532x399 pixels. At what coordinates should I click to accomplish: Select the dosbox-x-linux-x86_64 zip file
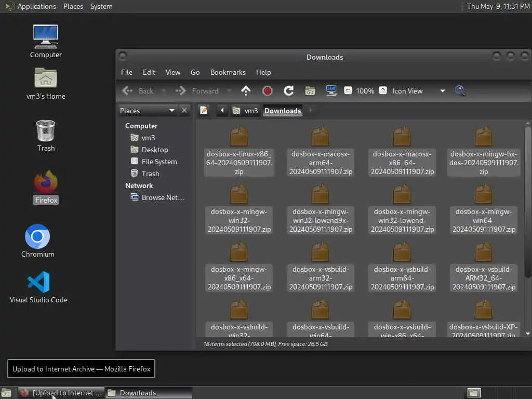pyautogui.click(x=239, y=151)
